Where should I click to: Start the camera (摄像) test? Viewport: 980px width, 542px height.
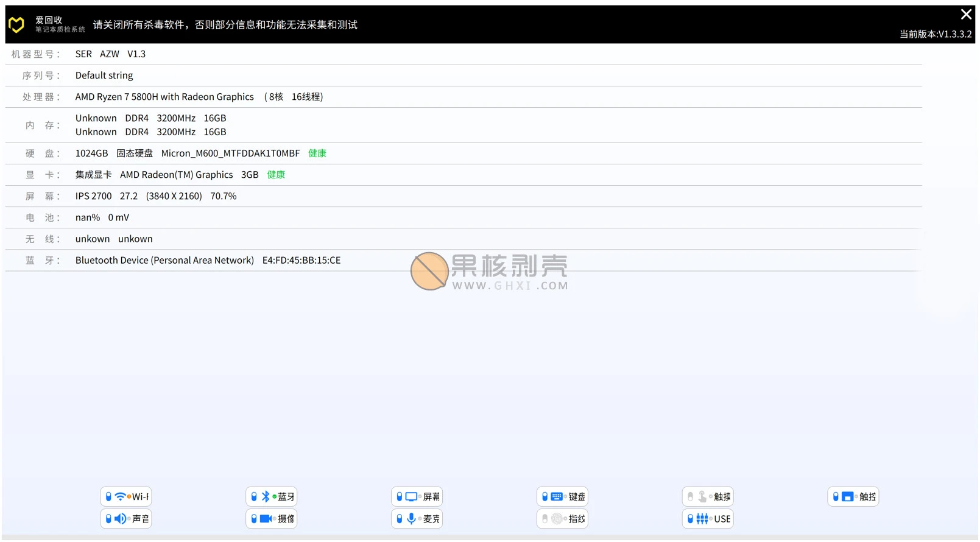pyautogui.click(x=272, y=519)
